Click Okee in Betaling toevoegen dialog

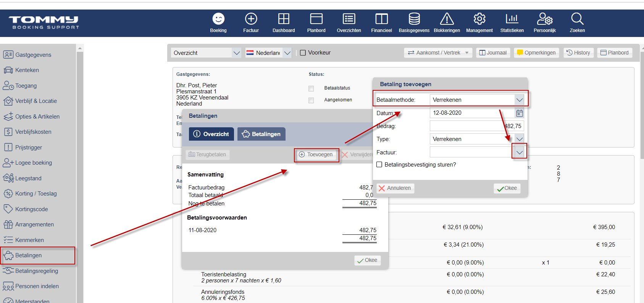click(x=507, y=188)
